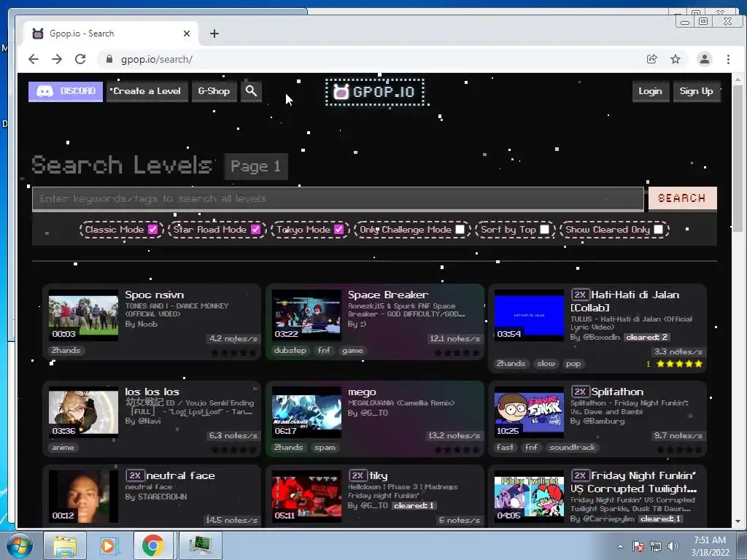Open Friday Night Funkin' VS Corrupted Twilight thumbnail
747x560 pixels.
pos(529,496)
